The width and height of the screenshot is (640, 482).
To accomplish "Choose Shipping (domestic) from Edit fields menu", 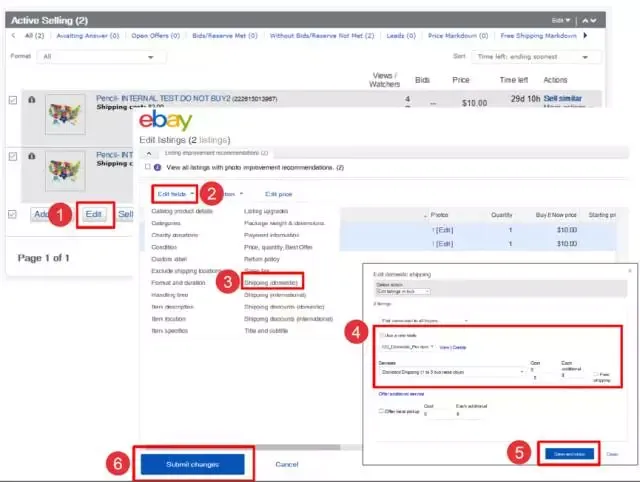I will tap(271, 282).
